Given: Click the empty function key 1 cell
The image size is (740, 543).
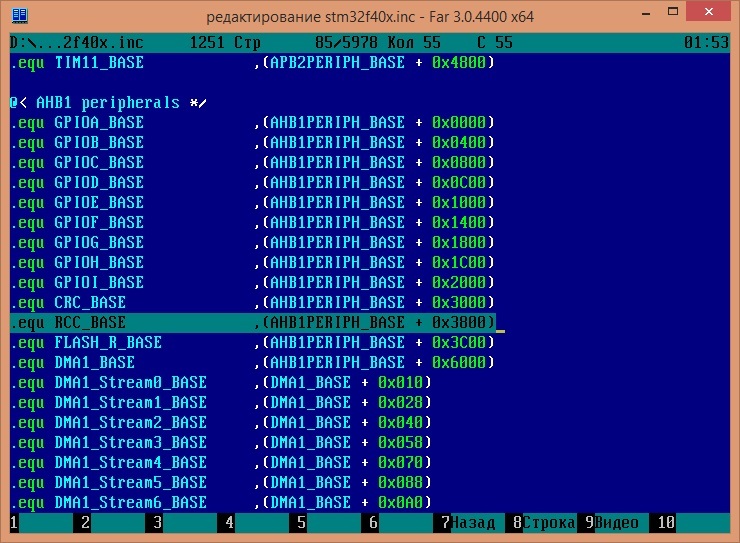Looking at the screenshot, I should [41, 523].
